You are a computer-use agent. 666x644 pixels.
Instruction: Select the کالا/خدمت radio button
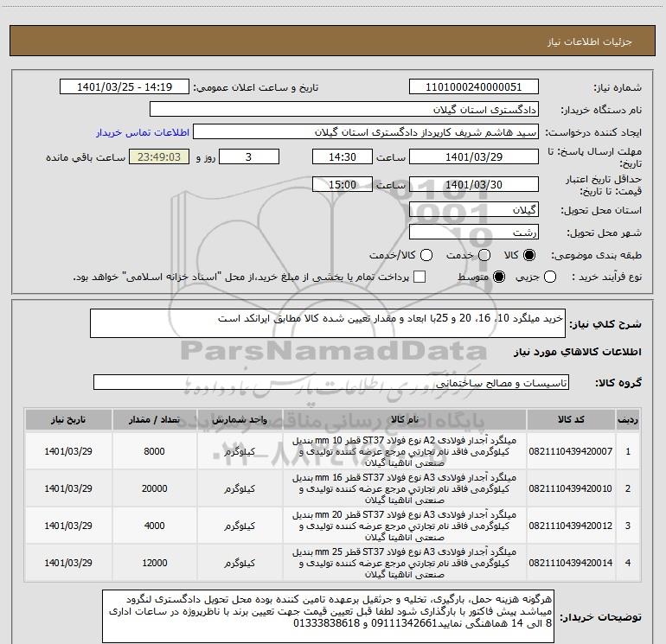426,255
